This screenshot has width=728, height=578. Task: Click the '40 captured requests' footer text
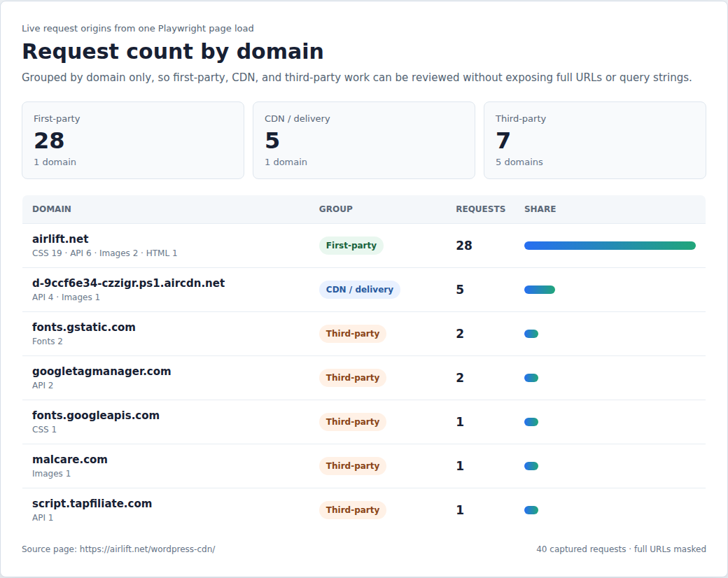581,549
